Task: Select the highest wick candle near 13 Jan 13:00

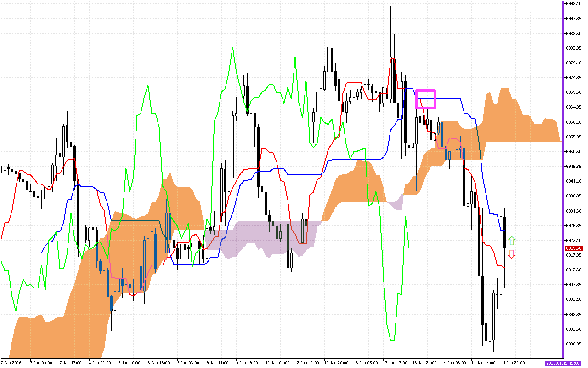Action: tap(391, 69)
